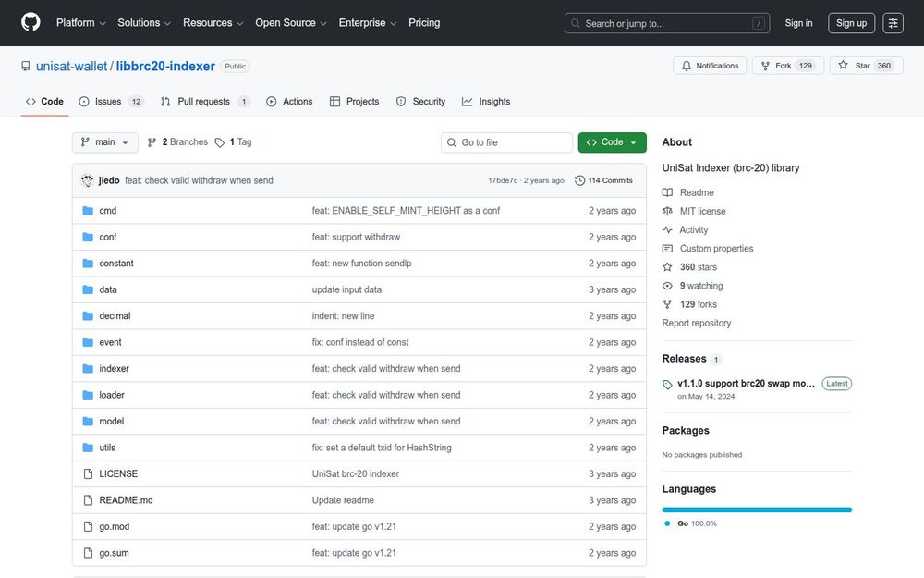Open the main branch selector dropdown
This screenshot has height=578, width=924.
point(105,142)
